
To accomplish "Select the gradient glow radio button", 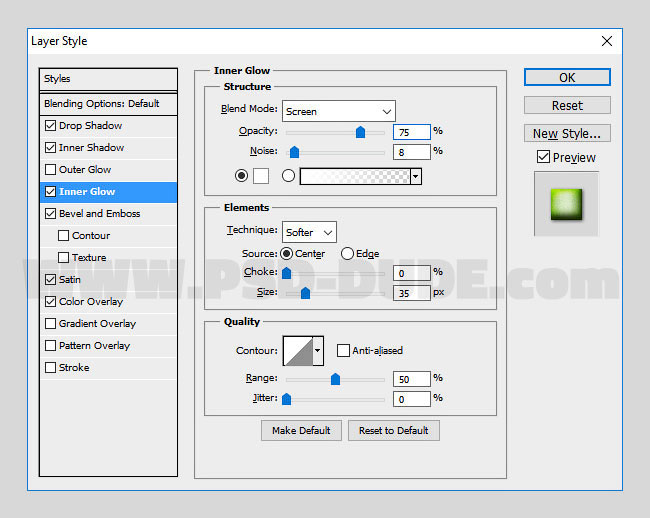I will point(288,176).
